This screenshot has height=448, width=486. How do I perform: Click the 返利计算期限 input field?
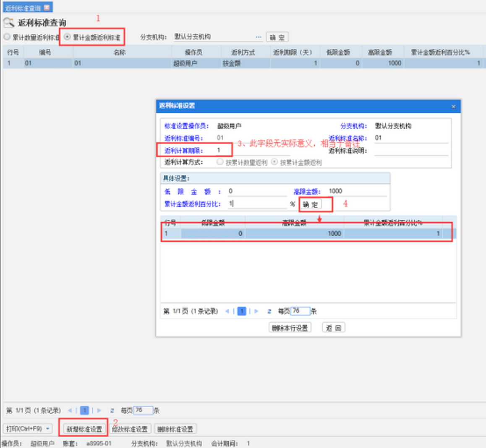tap(252, 150)
